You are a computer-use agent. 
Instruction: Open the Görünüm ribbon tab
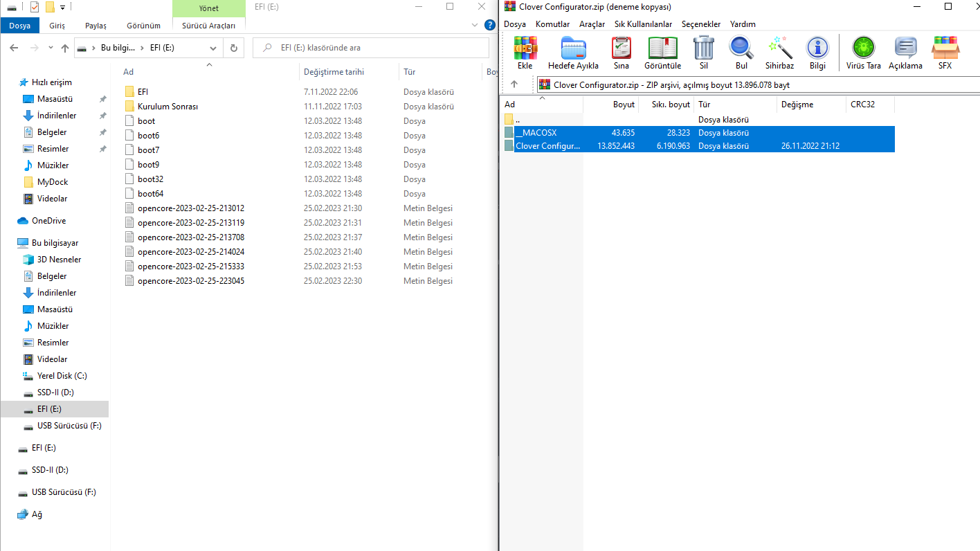click(x=143, y=26)
